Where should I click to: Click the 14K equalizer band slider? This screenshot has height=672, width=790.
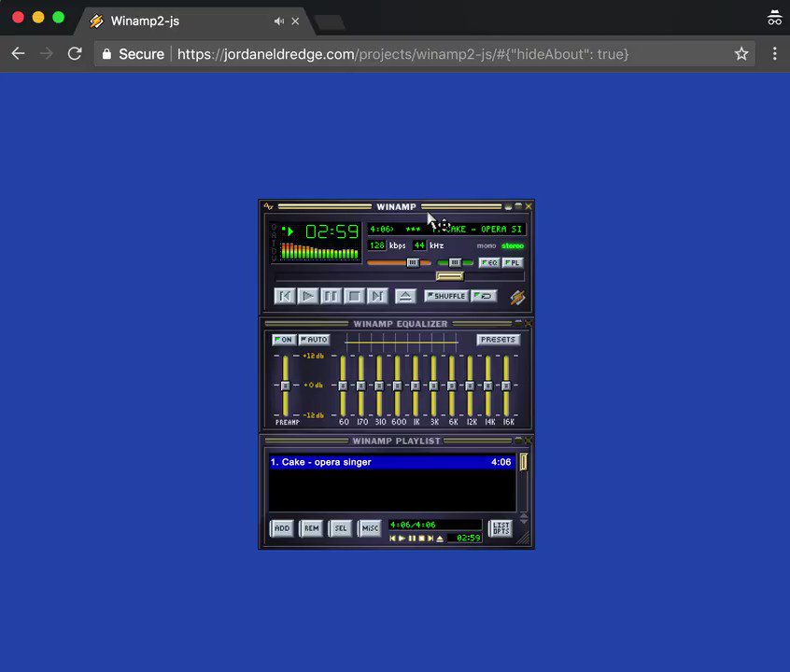click(x=488, y=385)
